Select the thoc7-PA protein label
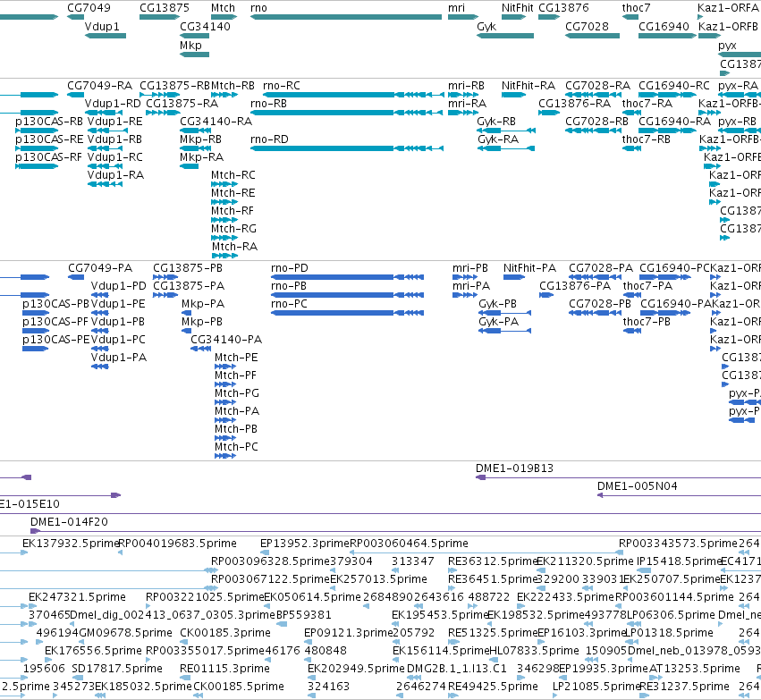Viewport: 761px width, 700px height. (x=647, y=286)
